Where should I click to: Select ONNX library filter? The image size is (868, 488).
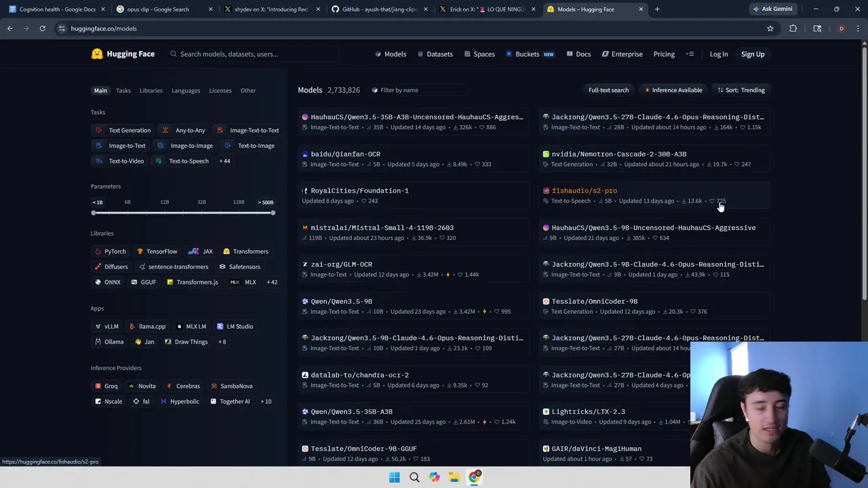pos(107,283)
